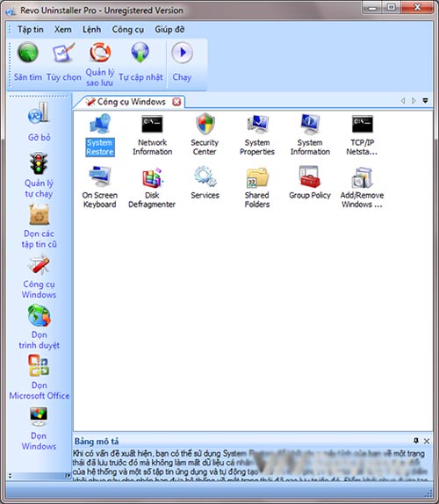Screen dimensions: 439x504
Task: Open Gỡ bỏ uninstaller in sidebar
Action: (x=39, y=121)
